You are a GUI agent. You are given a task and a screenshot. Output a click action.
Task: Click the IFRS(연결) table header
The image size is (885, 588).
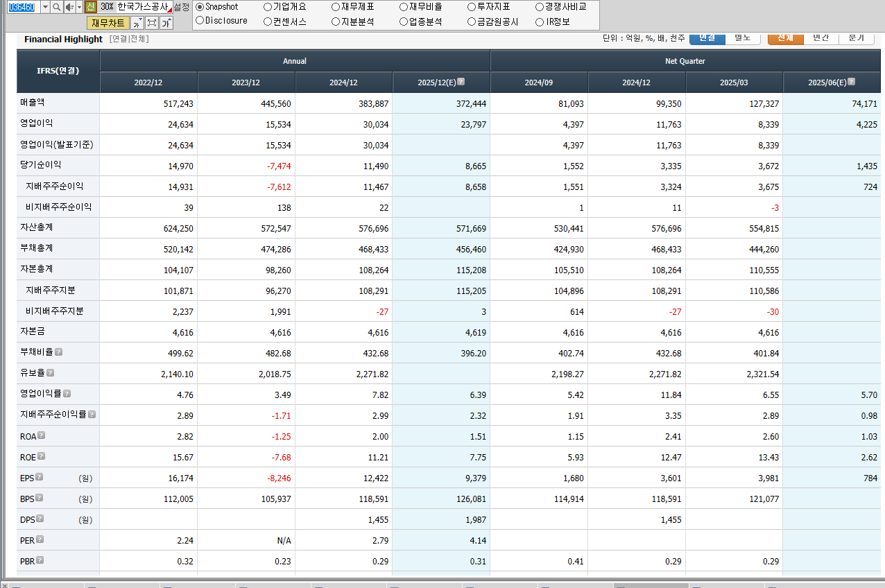[58, 71]
